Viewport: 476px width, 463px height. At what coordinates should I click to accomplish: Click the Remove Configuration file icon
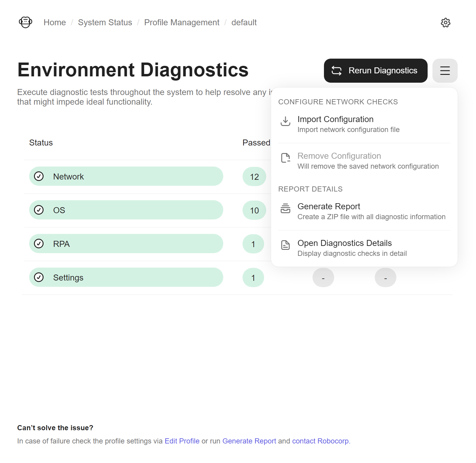285,158
